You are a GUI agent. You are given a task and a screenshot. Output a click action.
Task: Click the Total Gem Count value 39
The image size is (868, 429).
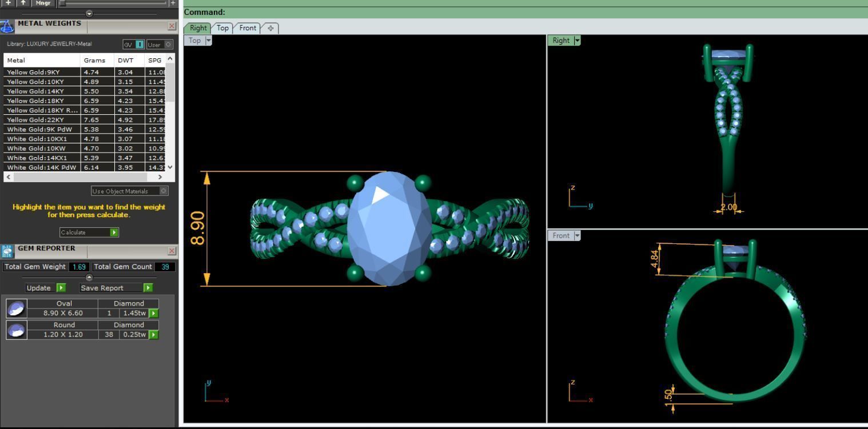click(x=165, y=267)
